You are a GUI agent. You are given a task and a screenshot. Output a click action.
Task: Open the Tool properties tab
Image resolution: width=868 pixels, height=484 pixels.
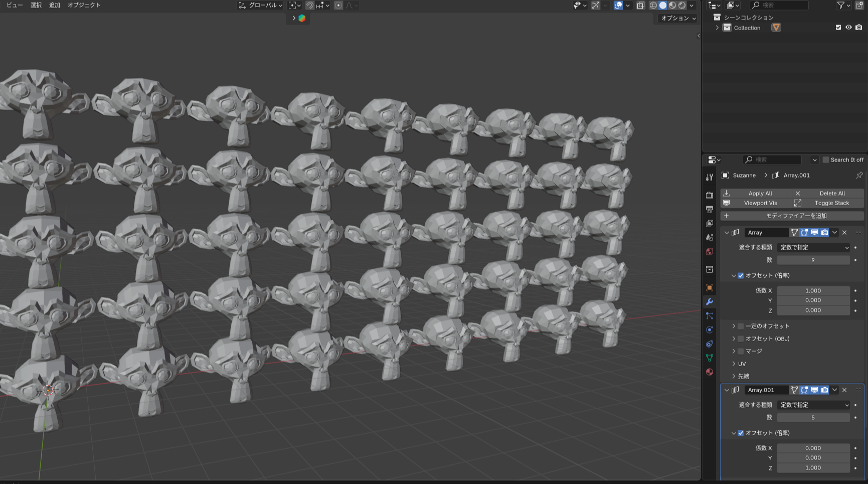click(x=710, y=177)
